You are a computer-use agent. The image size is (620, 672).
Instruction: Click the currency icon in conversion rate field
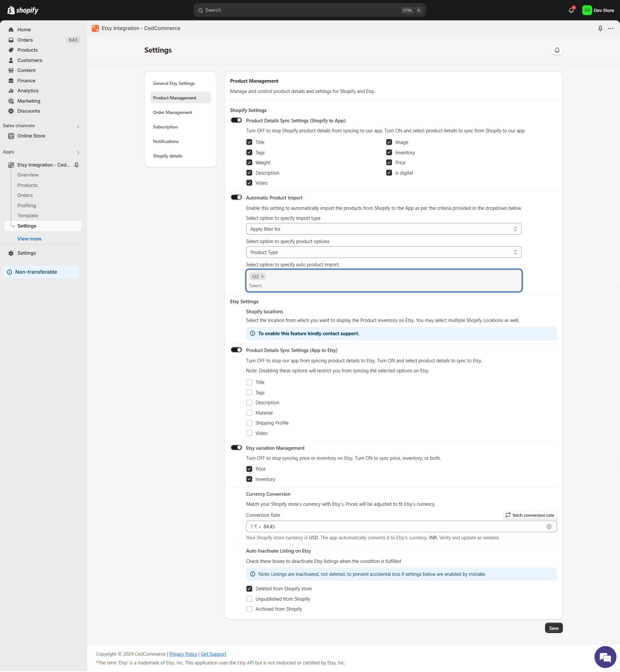549,526
